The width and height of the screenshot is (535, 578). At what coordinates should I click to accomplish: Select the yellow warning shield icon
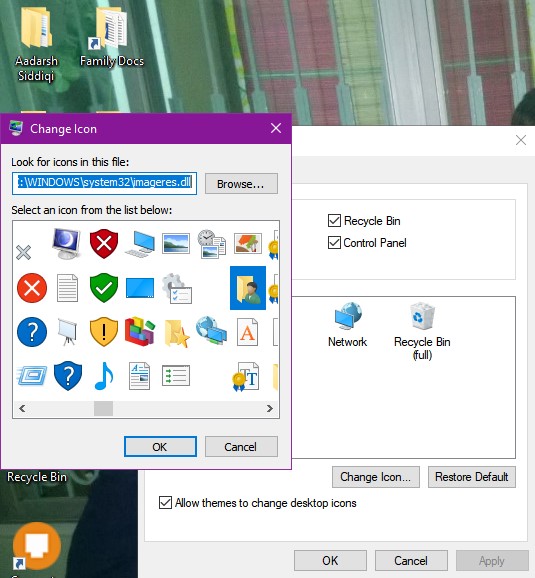pos(104,332)
